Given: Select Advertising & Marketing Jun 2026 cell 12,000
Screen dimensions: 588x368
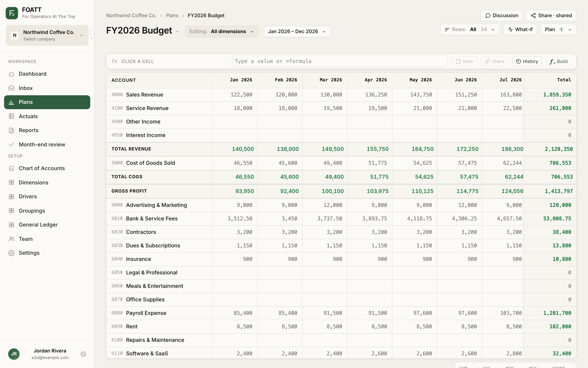Looking at the screenshot, I should pos(460,205).
